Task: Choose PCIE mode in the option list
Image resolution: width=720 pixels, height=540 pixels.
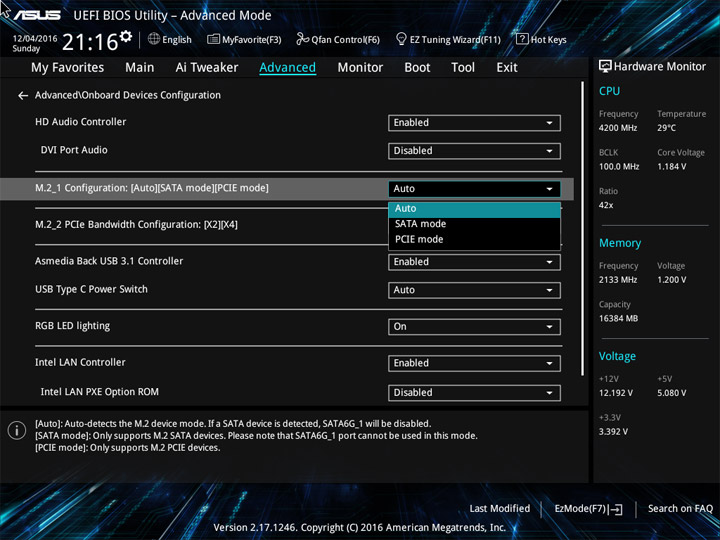Action: [474, 239]
